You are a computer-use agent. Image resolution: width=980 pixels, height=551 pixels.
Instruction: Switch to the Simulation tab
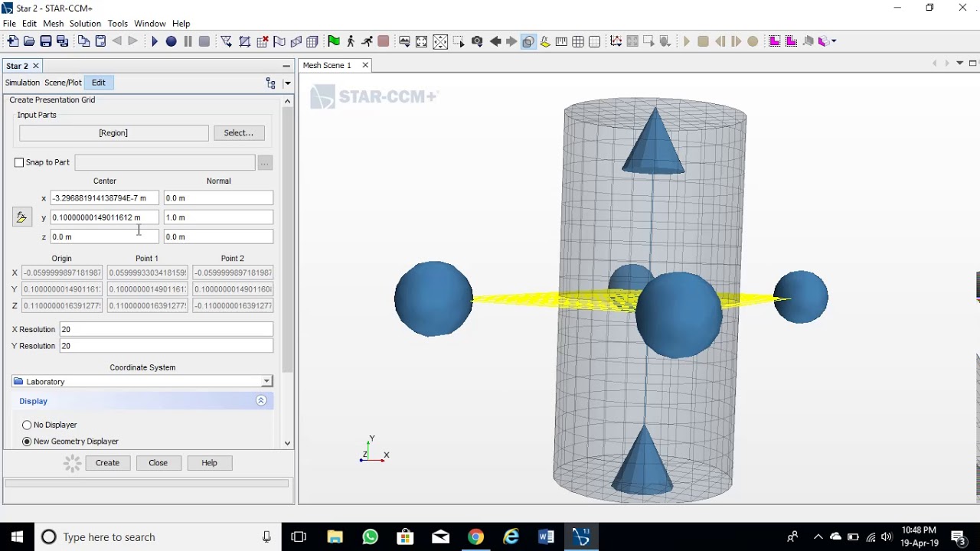point(22,83)
